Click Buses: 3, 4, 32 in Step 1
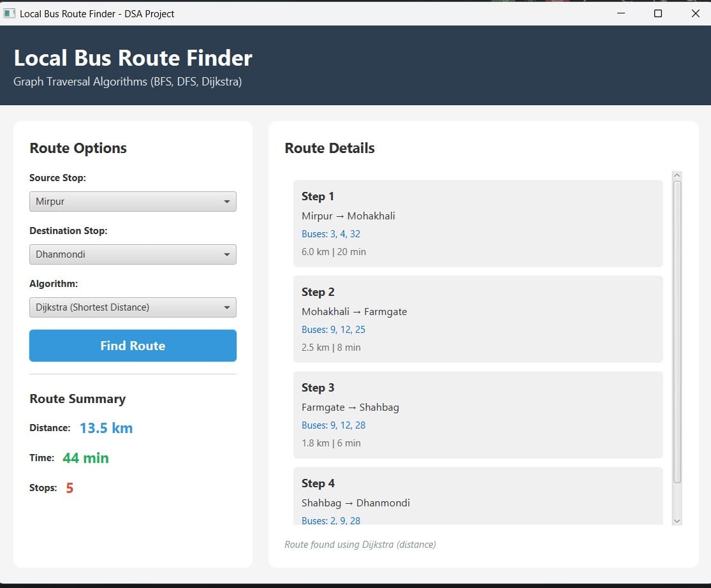The height and width of the screenshot is (588, 711). point(331,234)
